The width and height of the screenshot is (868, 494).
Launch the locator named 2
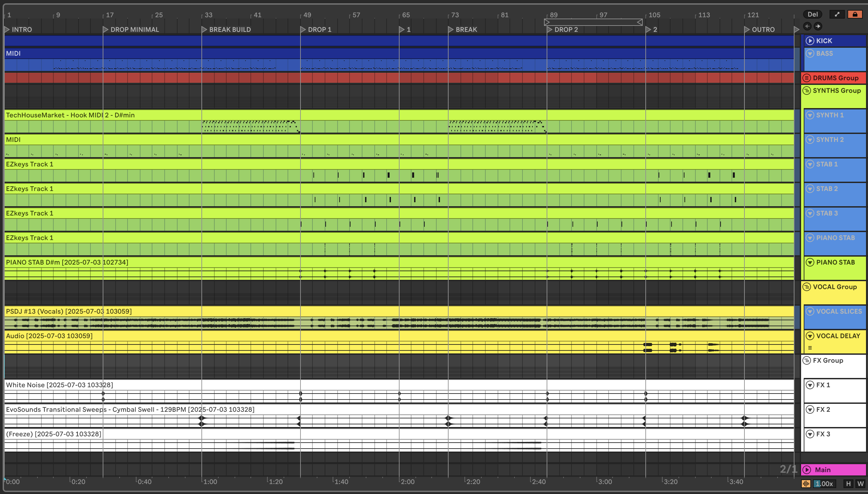pos(648,30)
